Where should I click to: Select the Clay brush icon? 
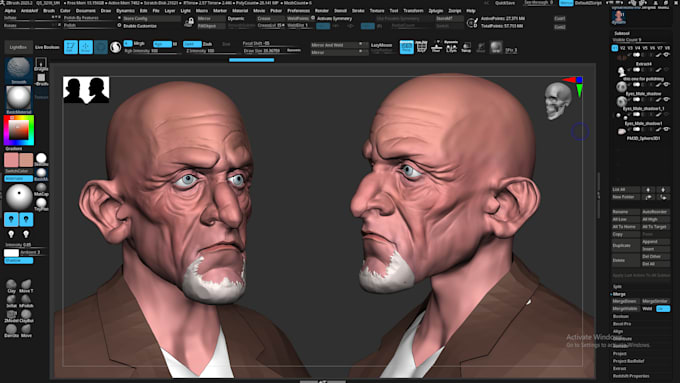click(x=12, y=286)
